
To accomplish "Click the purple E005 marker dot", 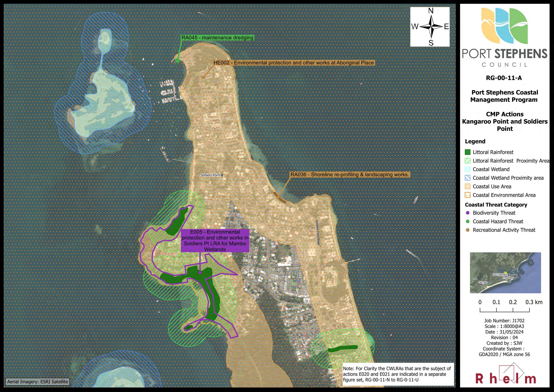I will [200, 272].
